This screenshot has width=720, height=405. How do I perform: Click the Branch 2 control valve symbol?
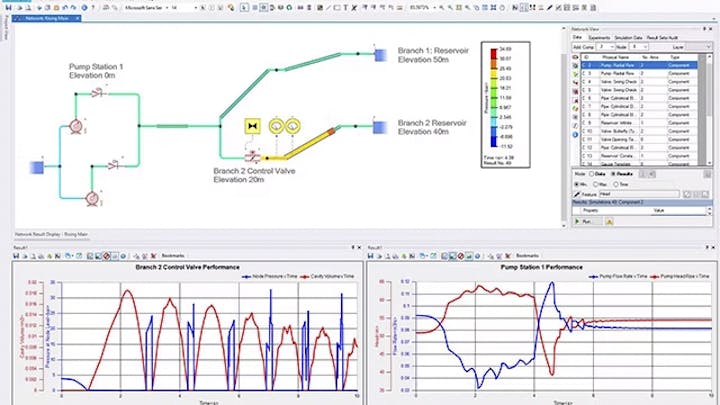pyautogui.click(x=252, y=158)
